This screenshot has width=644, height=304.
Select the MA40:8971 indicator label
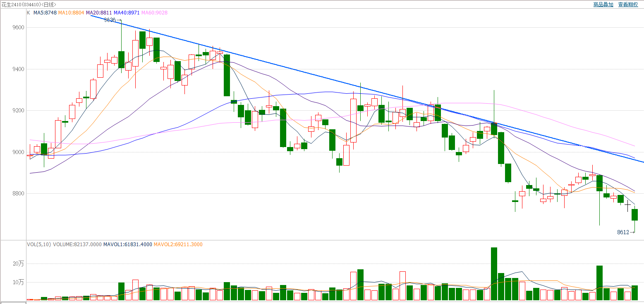click(127, 13)
